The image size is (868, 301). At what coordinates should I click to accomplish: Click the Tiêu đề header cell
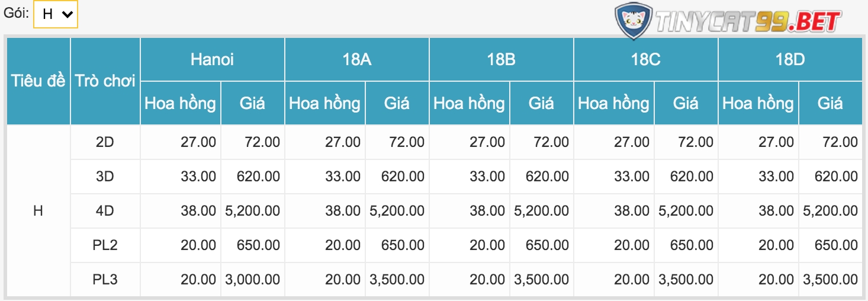[38, 81]
